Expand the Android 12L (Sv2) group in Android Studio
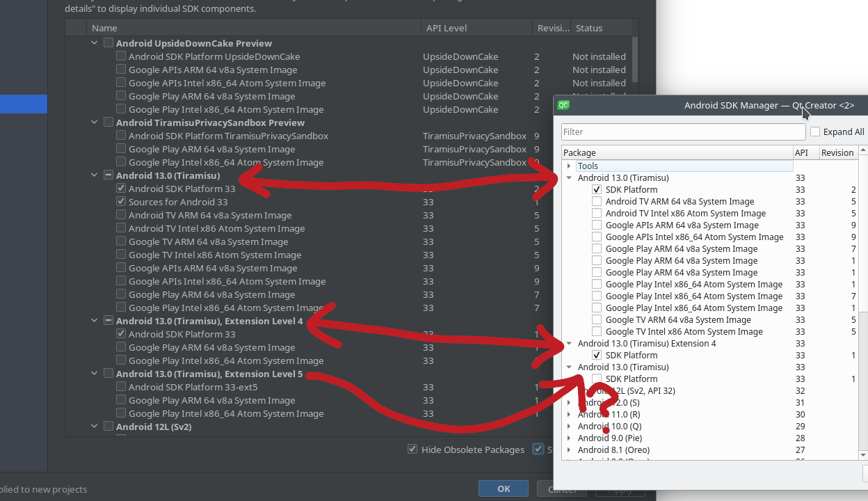868x501 pixels. coord(95,427)
